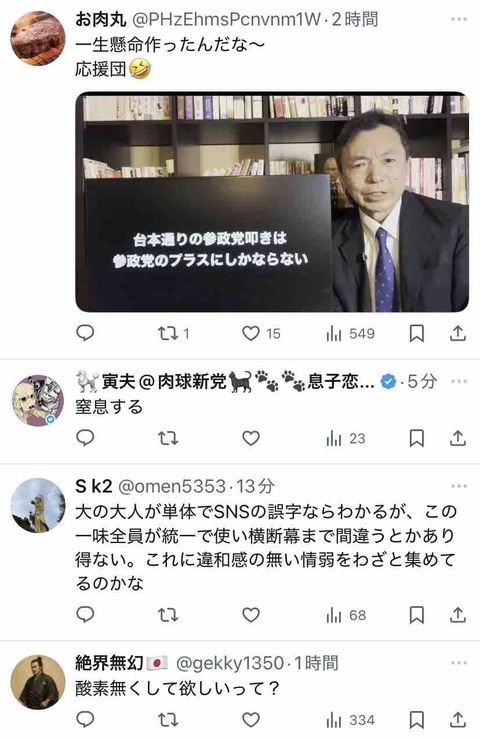
Task: Open @gekky1350 profile link
Action: click(230, 663)
